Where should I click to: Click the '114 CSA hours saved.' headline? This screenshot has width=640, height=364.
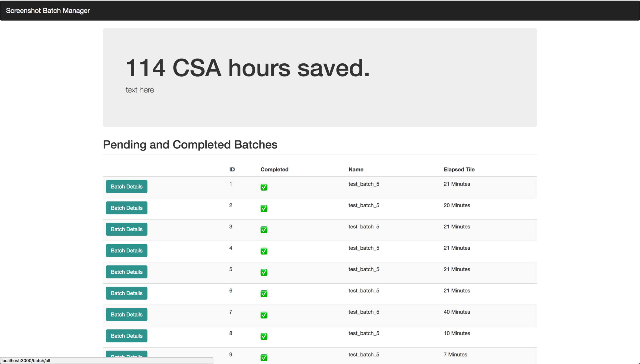[247, 68]
